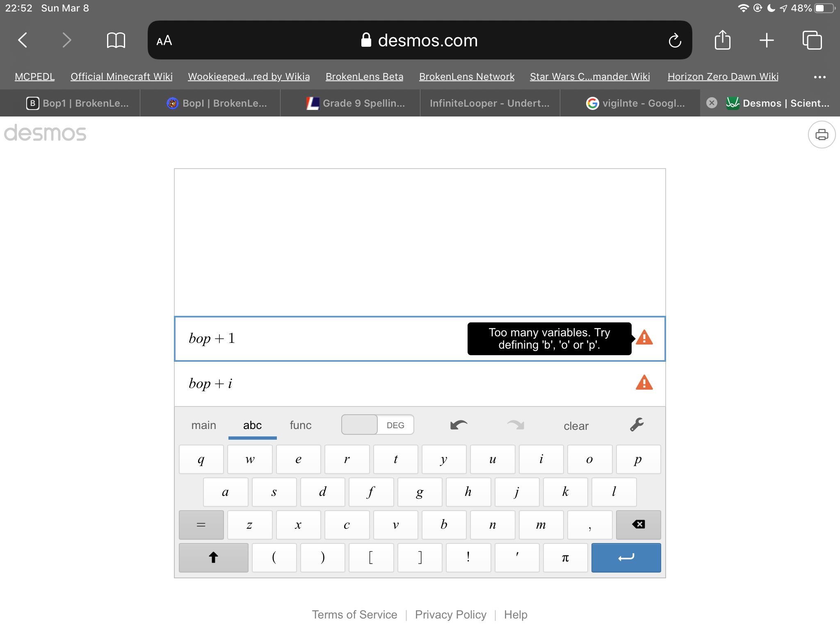Click the desmos logo

[45, 133]
